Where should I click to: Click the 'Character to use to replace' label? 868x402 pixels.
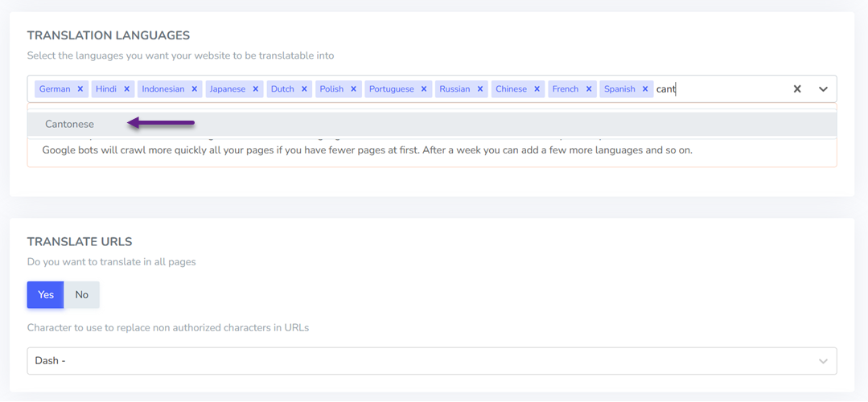[x=168, y=327]
